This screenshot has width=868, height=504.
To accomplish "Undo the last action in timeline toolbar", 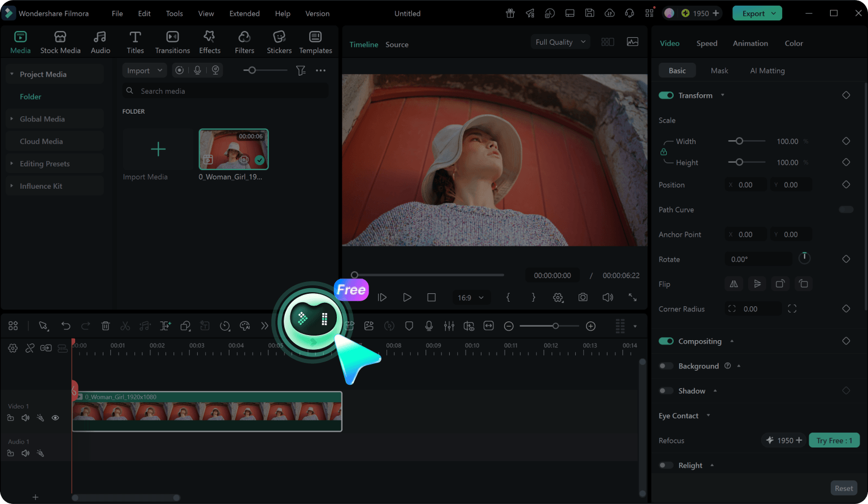I will [x=66, y=326].
